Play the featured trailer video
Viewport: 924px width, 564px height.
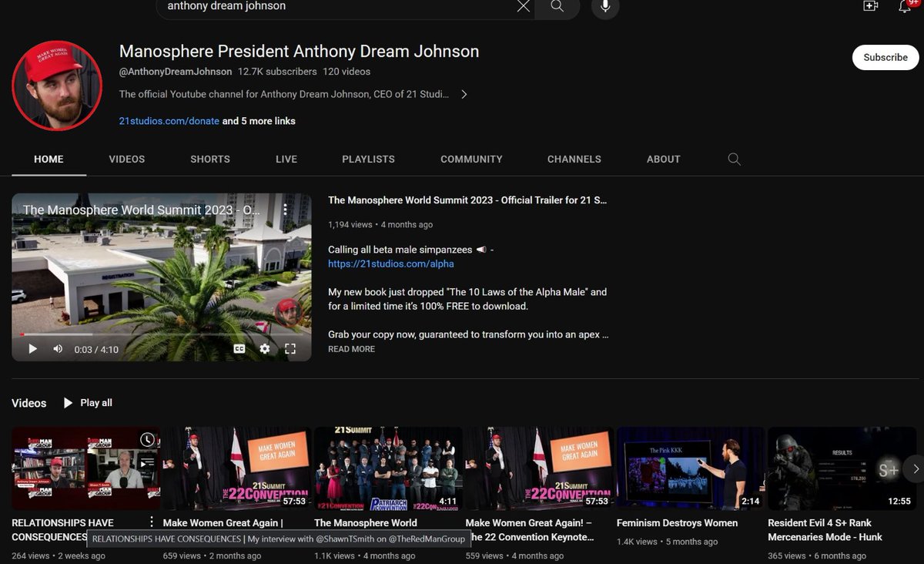32,348
